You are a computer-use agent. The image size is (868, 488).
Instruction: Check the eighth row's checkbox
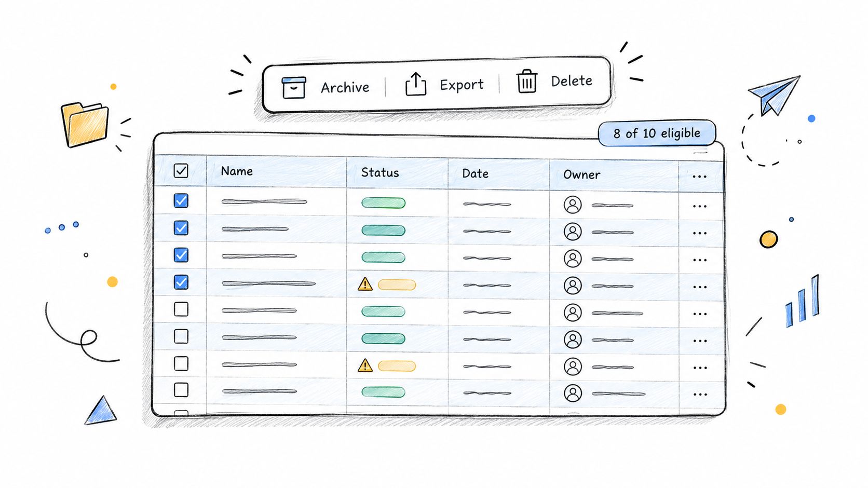click(181, 390)
